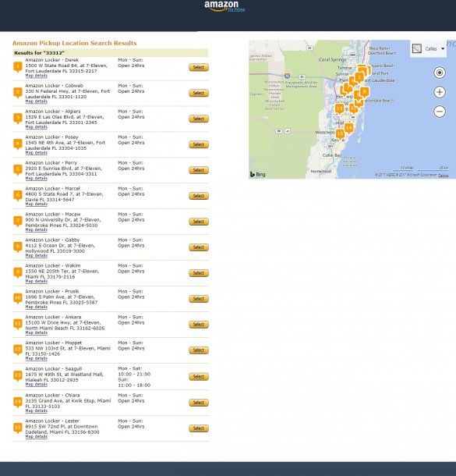Click orange marker 8 beside Locker Gabby
The width and height of the screenshot is (456, 476).
[18, 247]
